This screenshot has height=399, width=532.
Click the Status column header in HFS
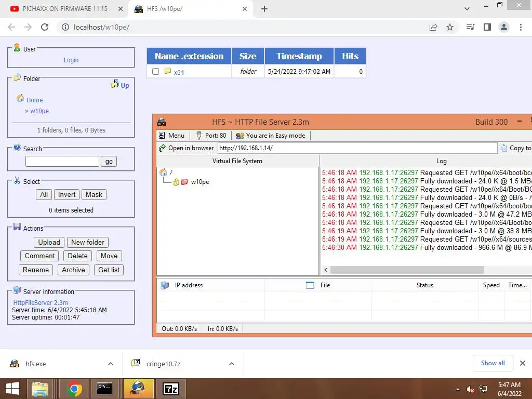(425, 285)
